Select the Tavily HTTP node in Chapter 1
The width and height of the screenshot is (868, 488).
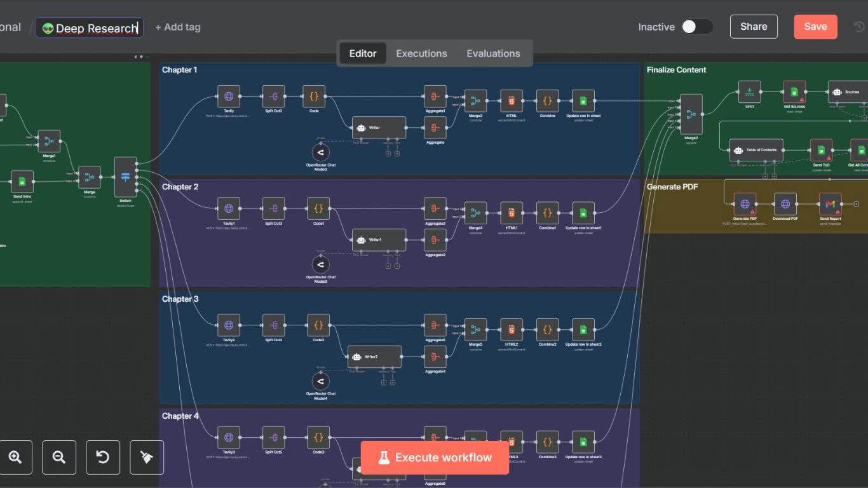click(229, 97)
